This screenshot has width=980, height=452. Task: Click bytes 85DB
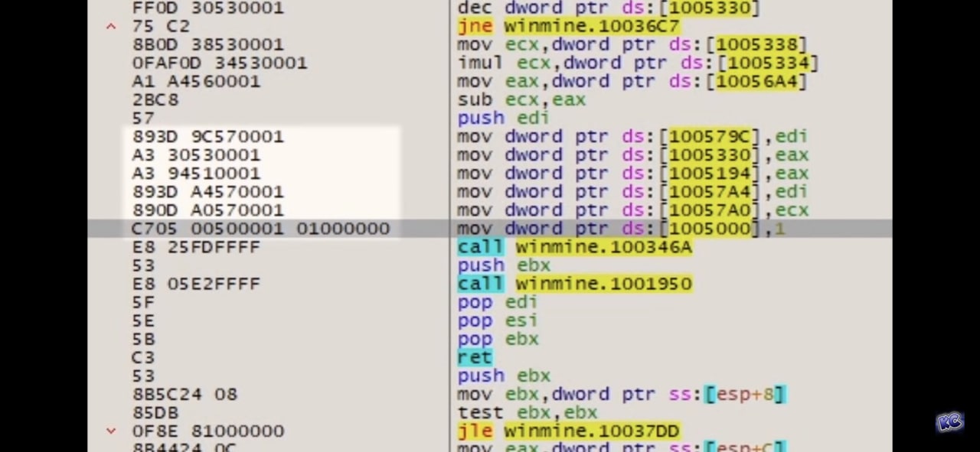pyautogui.click(x=155, y=412)
